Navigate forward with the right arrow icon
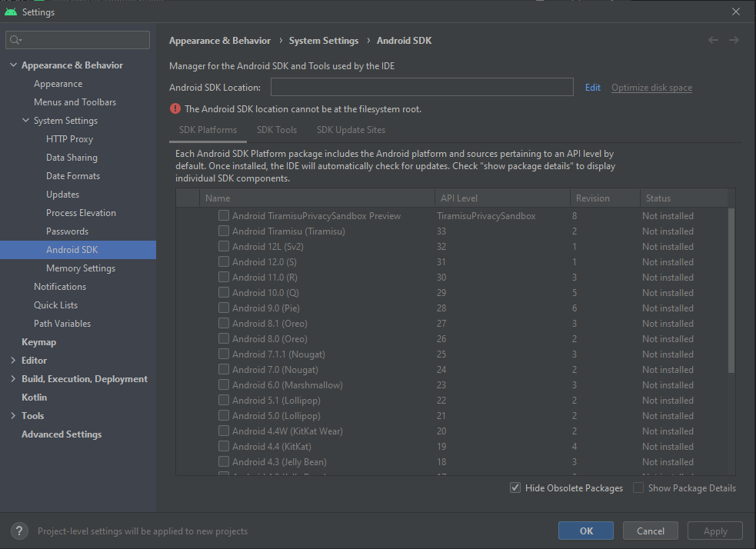 pos(734,40)
